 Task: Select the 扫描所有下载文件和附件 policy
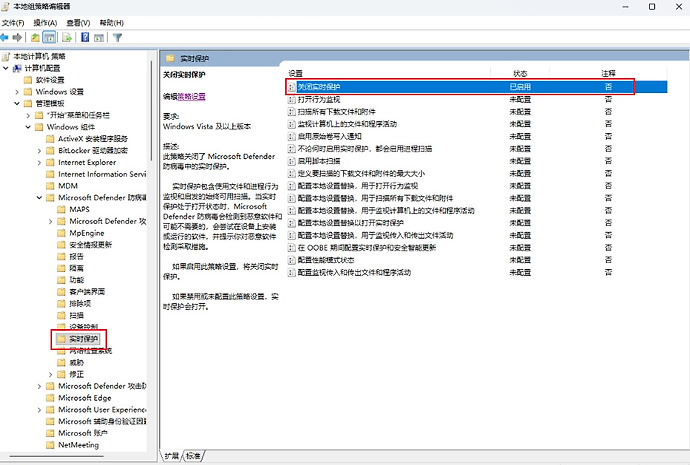(337, 112)
